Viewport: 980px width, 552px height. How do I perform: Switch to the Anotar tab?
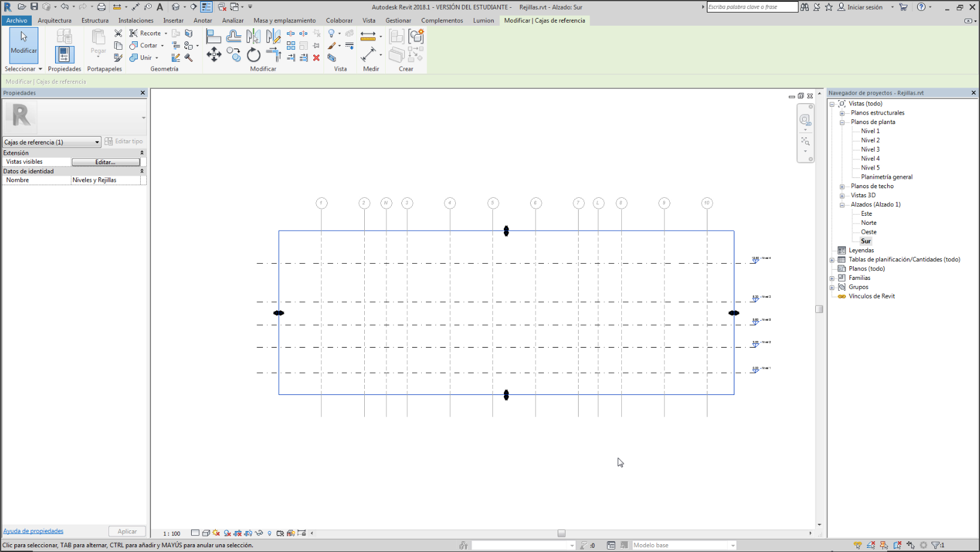pyautogui.click(x=203, y=20)
